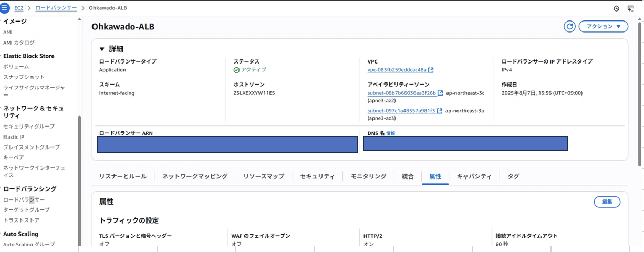Open スナップショット in the sidebar
Viewport: 644px width, 253px height.
24,77
